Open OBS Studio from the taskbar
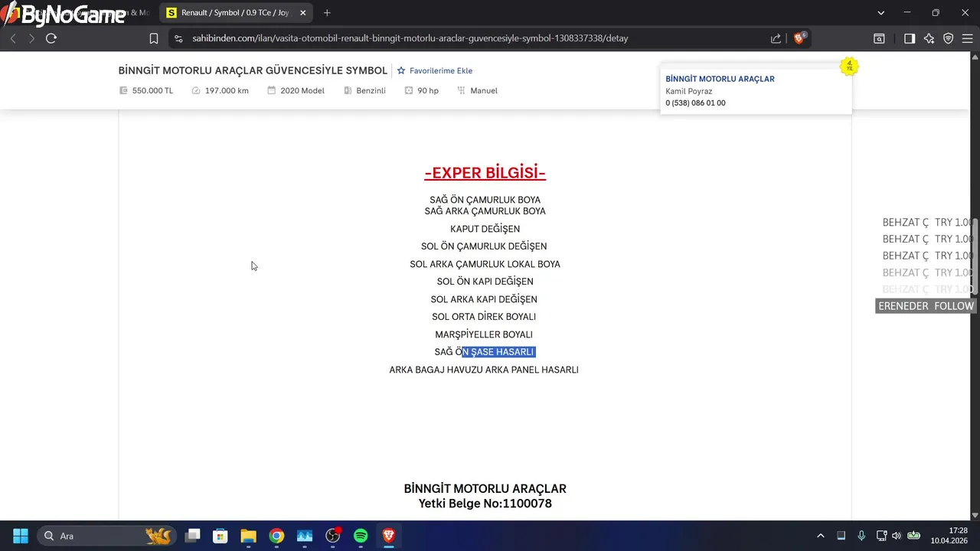 pyautogui.click(x=333, y=536)
